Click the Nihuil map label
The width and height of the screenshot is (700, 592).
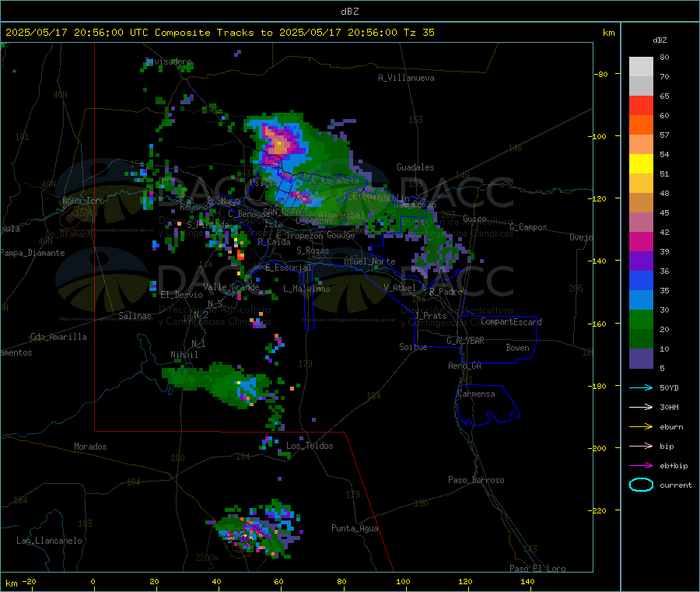184,355
